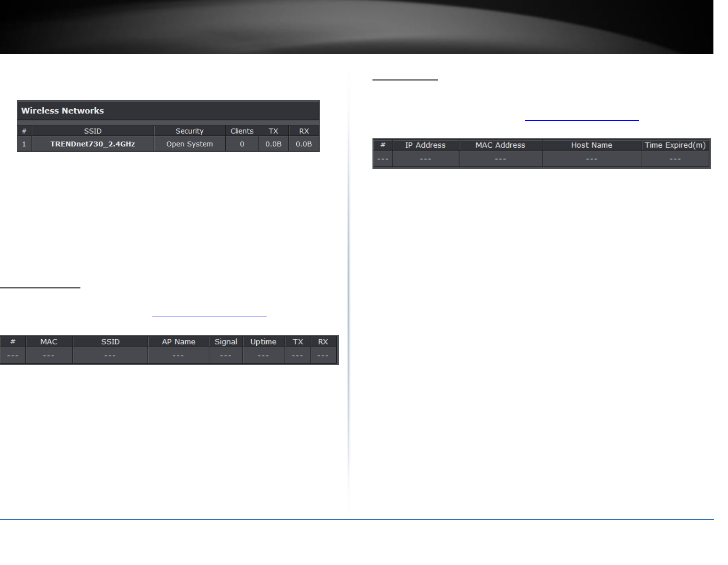
Task: Select the dashes cell under Time Expired(m)
Action: coord(675,159)
